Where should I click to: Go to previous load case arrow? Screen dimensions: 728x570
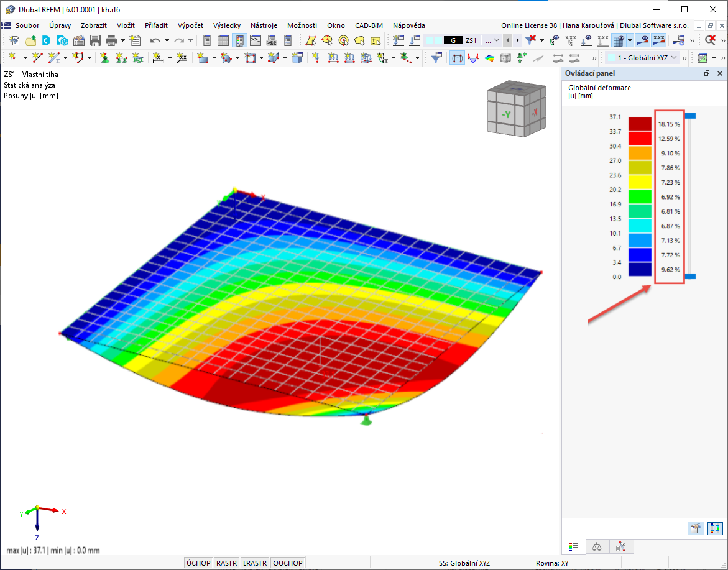(507, 40)
